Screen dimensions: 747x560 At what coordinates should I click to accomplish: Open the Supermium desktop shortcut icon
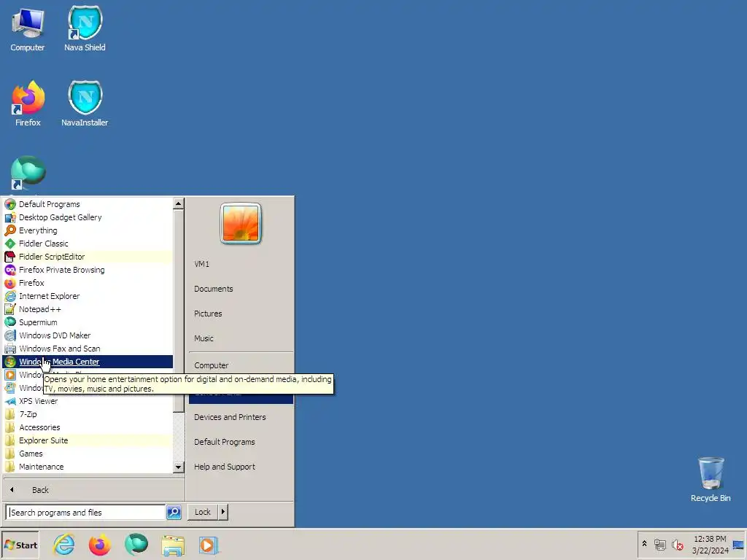[28, 174]
